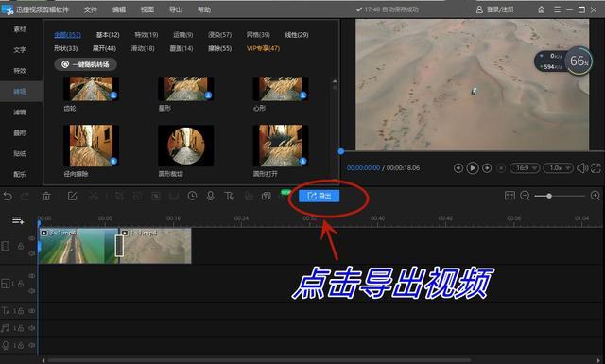Download the 心形 transition
Image resolution: width=605 pixels, height=364 pixels.
click(x=302, y=95)
